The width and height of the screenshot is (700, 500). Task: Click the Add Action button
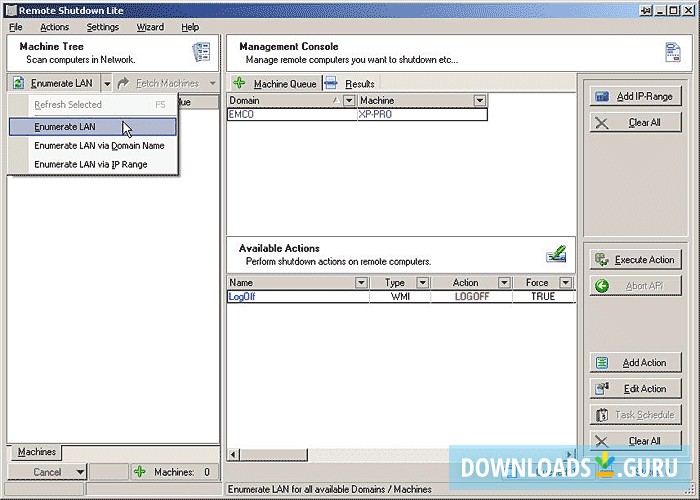pyautogui.click(x=636, y=362)
